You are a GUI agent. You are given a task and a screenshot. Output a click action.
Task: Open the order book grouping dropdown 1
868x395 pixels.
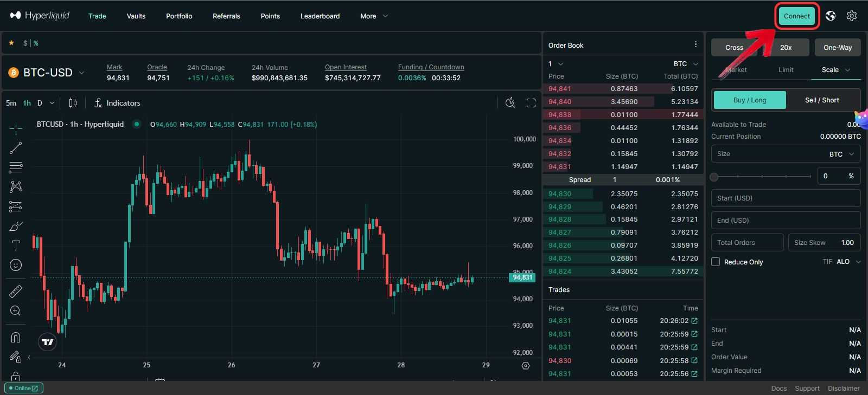coord(556,63)
